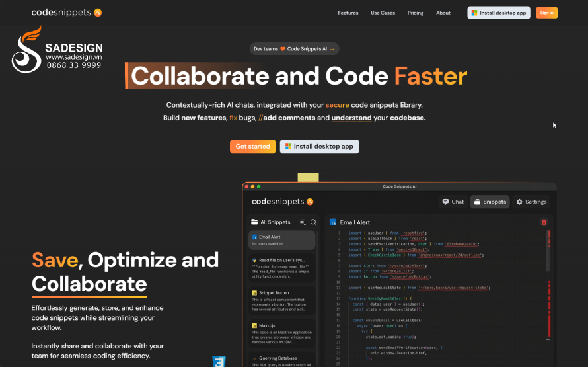Image resolution: width=588 pixels, height=367 pixels.
Task: Click the word secure in hero text
Action: (x=337, y=105)
